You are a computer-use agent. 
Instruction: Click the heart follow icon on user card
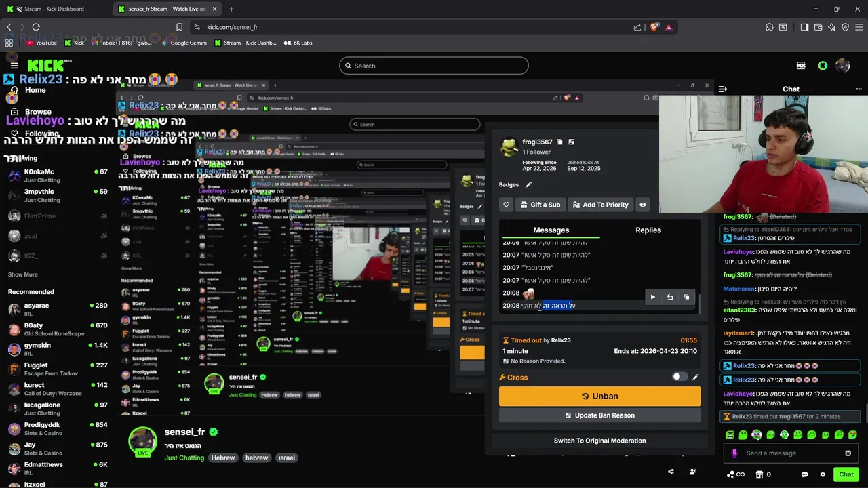506,205
